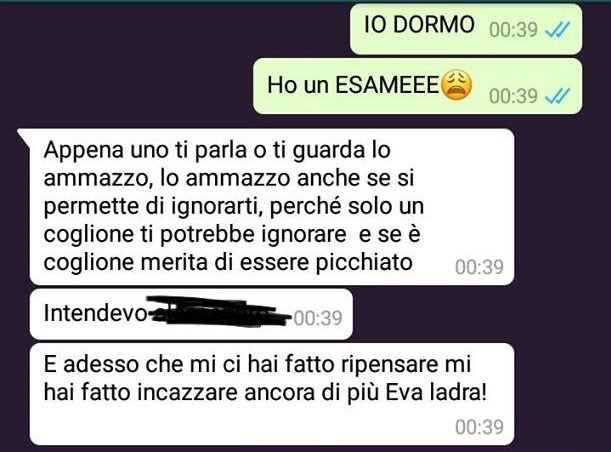Click the weary face emoji
Viewport: 611px width, 452px height.
click(x=456, y=85)
